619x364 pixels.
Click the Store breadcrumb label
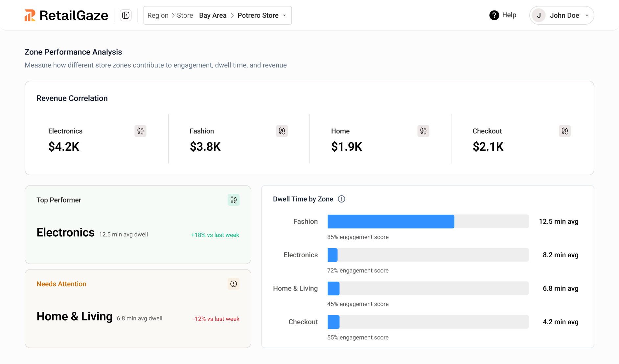(x=185, y=15)
